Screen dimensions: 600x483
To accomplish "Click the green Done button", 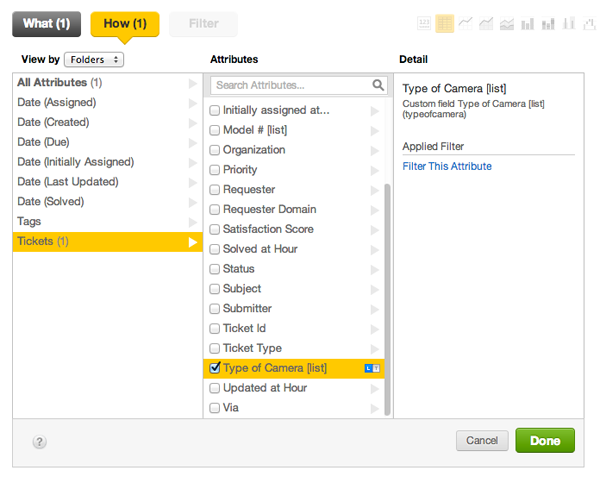I will [545, 440].
